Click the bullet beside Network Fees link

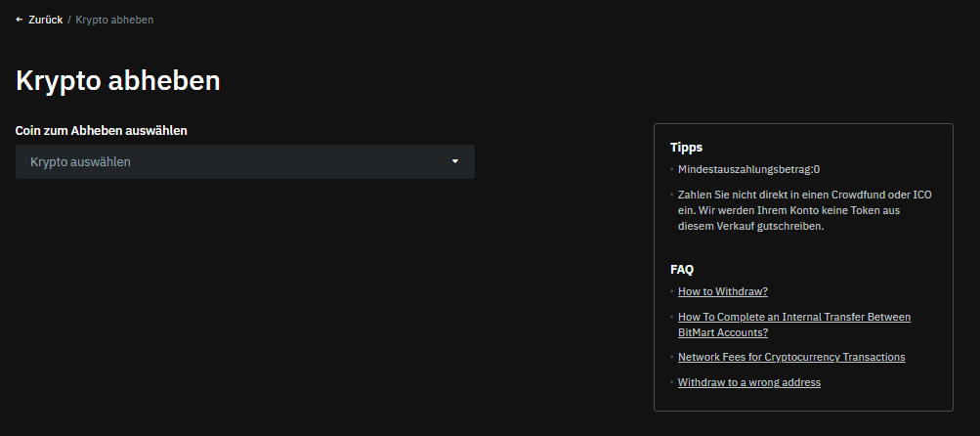(672, 357)
